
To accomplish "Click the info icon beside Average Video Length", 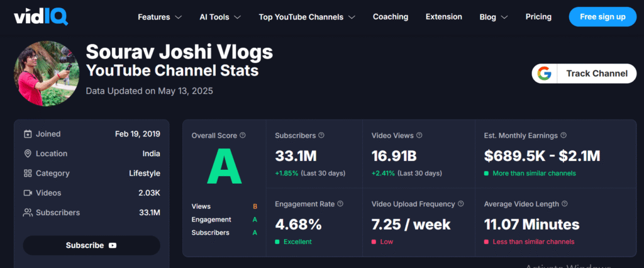I will [564, 204].
